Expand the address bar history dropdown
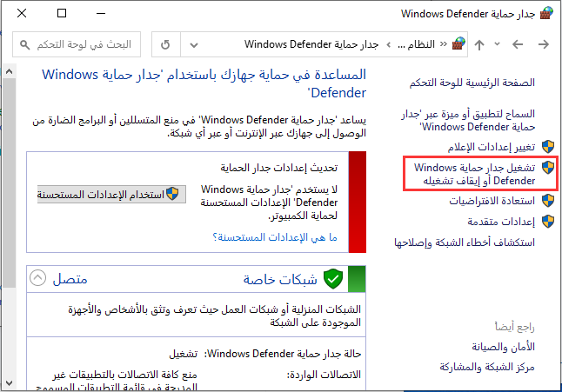Image resolution: width=562 pixels, height=392 pixels. click(194, 45)
